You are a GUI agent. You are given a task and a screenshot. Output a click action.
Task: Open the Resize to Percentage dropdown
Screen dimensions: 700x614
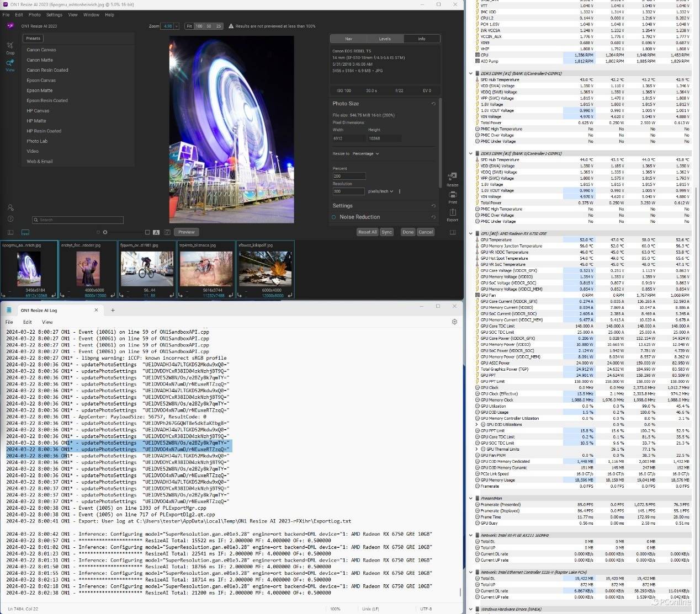[x=366, y=154]
